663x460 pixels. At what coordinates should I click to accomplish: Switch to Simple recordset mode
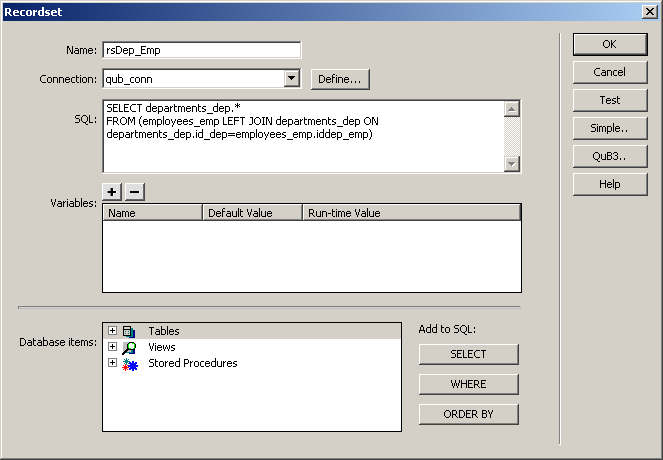(x=609, y=128)
